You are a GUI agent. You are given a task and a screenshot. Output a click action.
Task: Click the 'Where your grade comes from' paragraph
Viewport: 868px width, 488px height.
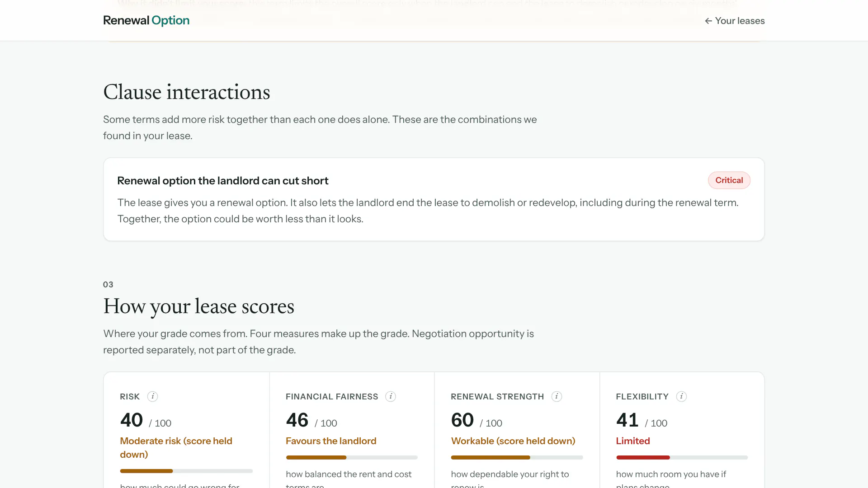[x=318, y=342]
